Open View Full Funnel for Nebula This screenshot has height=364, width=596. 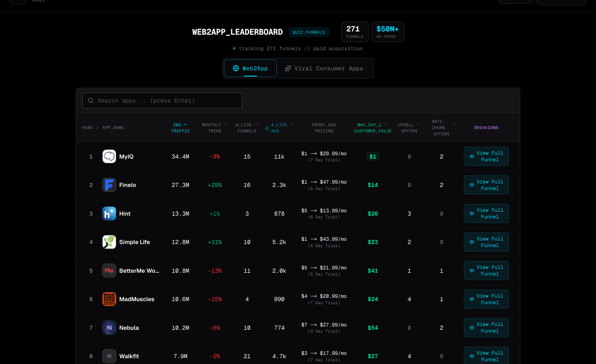[x=486, y=328]
